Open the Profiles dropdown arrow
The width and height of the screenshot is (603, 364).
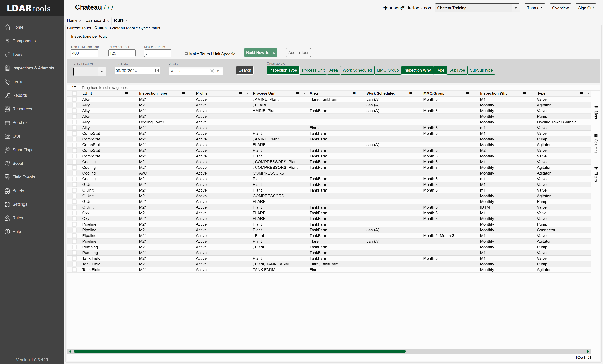point(218,71)
